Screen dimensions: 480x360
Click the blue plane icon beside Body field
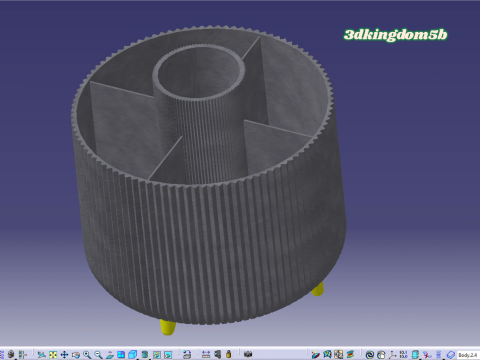(451, 355)
